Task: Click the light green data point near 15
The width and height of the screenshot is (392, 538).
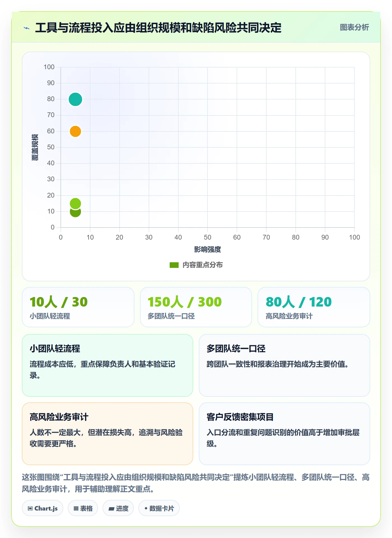Action: (x=75, y=203)
